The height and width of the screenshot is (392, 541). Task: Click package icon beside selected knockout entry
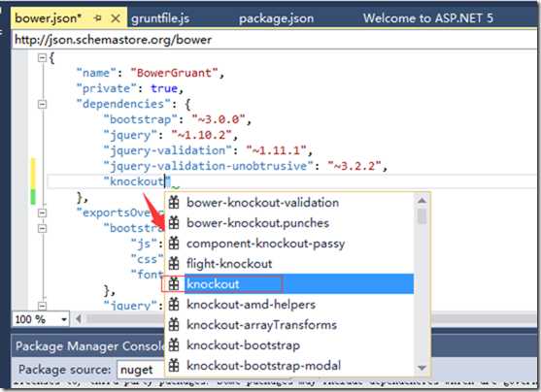tap(174, 283)
